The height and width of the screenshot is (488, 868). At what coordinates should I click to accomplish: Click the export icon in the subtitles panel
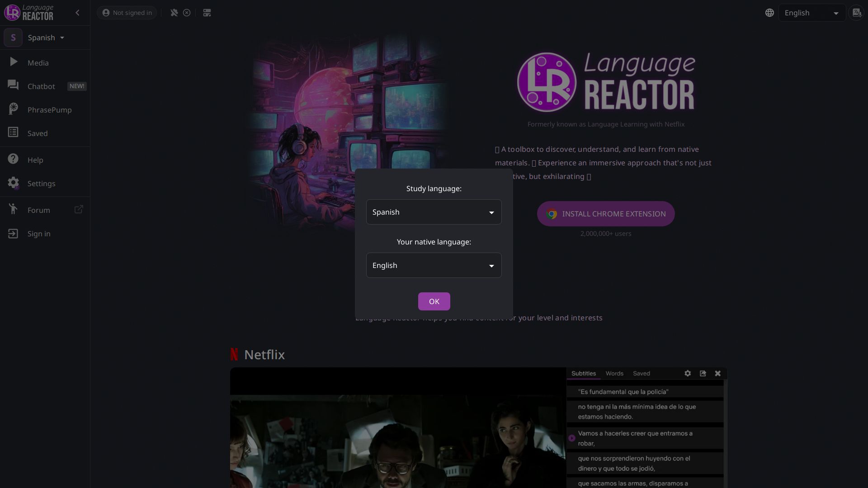[703, 373]
